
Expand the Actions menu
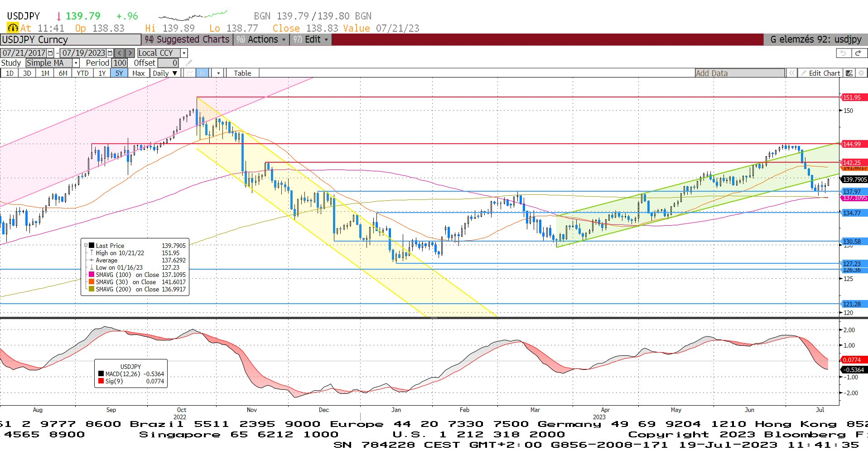pos(261,39)
